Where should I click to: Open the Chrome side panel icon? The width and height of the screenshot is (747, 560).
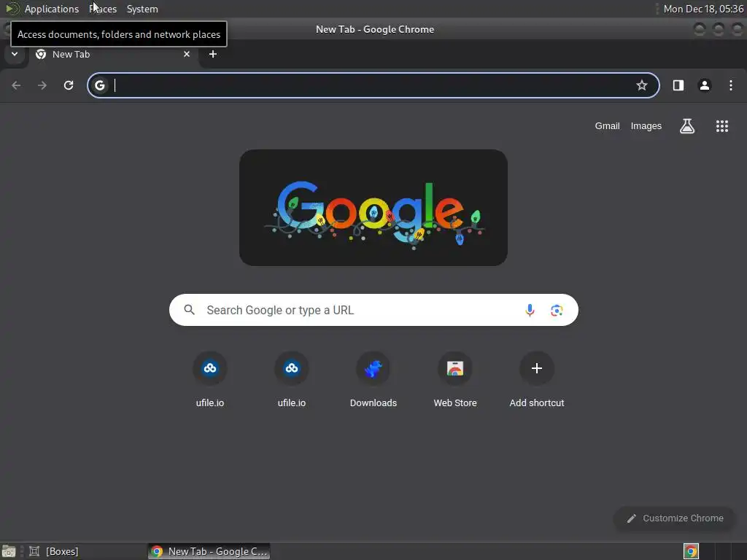point(678,85)
